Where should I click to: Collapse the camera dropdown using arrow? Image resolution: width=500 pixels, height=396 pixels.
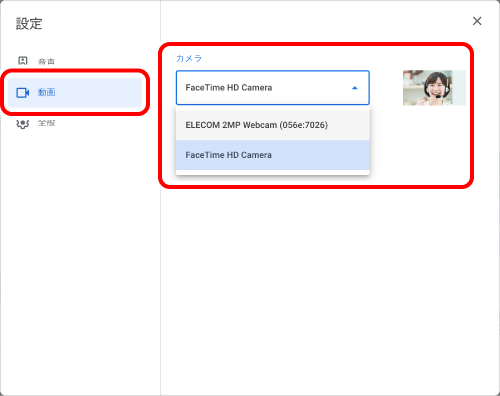click(355, 88)
